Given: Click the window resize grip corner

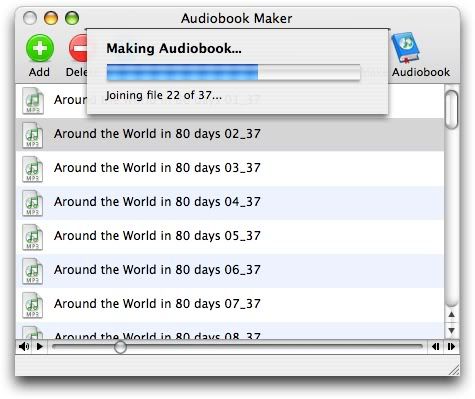Looking at the screenshot, I should click(453, 369).
